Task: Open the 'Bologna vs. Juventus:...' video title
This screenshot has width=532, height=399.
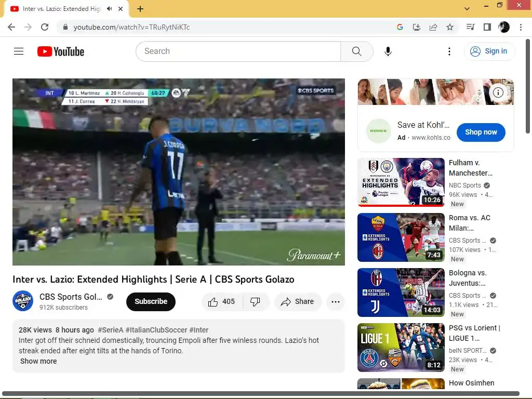Action: pos(468,278)
